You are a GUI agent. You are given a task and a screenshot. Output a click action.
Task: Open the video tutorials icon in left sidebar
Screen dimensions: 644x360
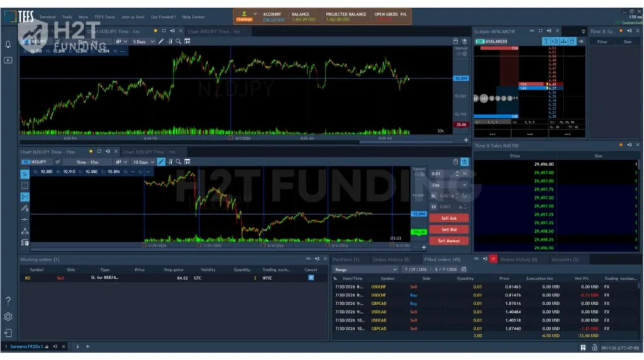click(x=8, y=60)
